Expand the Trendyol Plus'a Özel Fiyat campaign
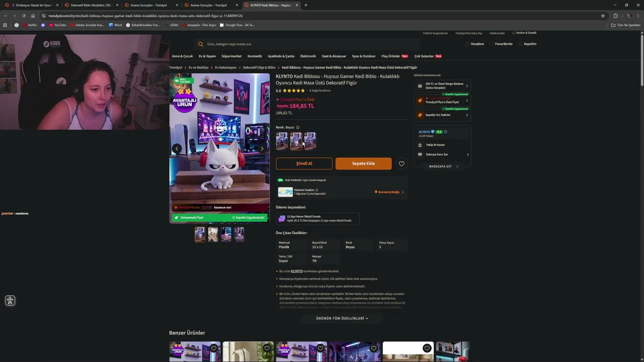The height and width of the screenshot is (362, 644). 442,101
